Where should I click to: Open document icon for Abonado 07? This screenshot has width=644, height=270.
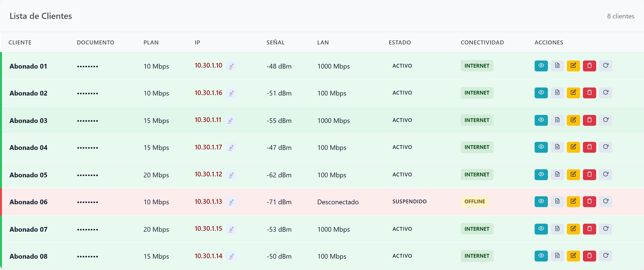(557, 229)
